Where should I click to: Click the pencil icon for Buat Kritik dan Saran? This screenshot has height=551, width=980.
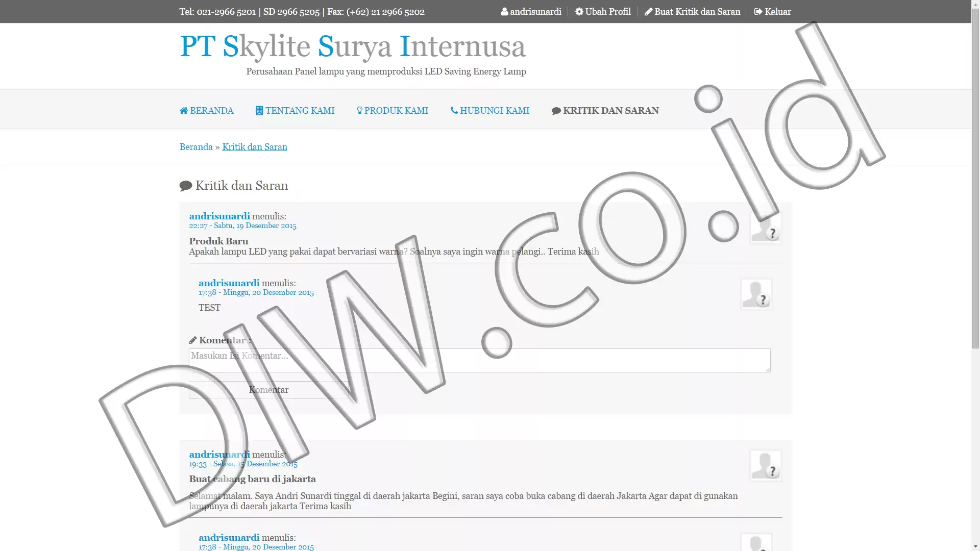pyautogui.click(x=648, y=12)
